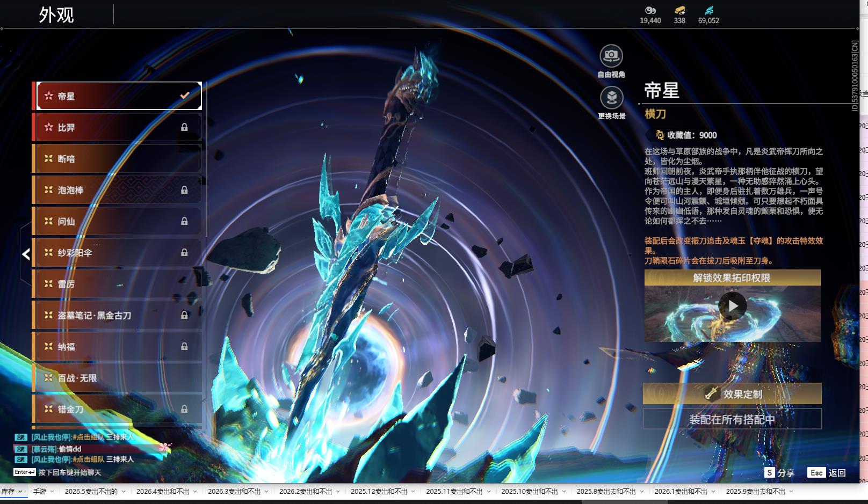This screenshot has height=504, width=868.
Task: Click the player ID text 537910000050163
Action: click(x=855, y=76)
